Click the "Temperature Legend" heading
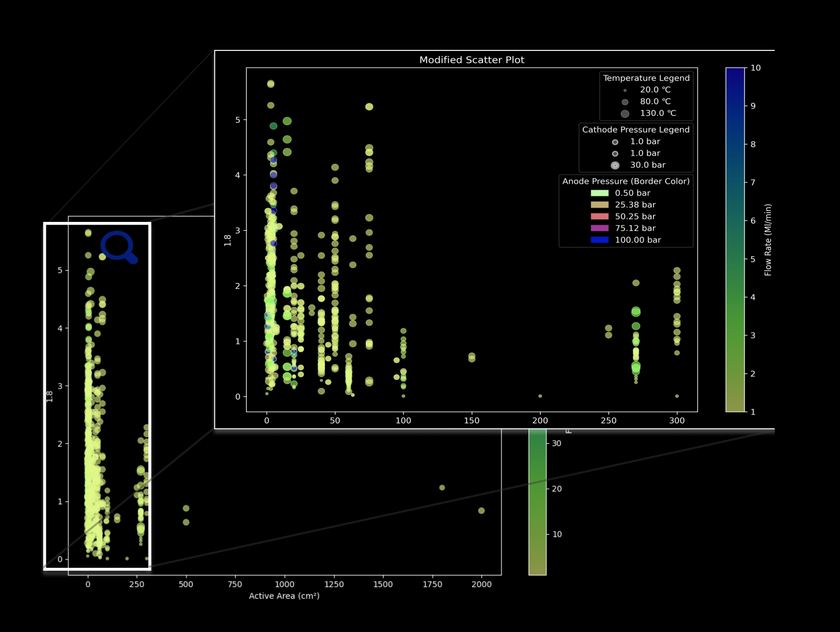This screenshot has height=632, width=840. pos(646,78)
